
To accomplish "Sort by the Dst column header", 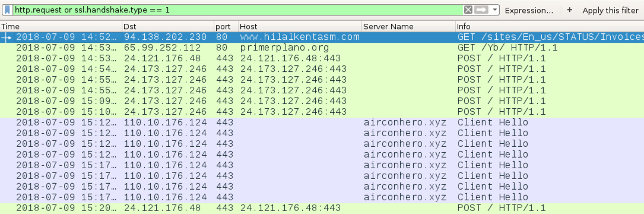I will (x=169, y=26).
